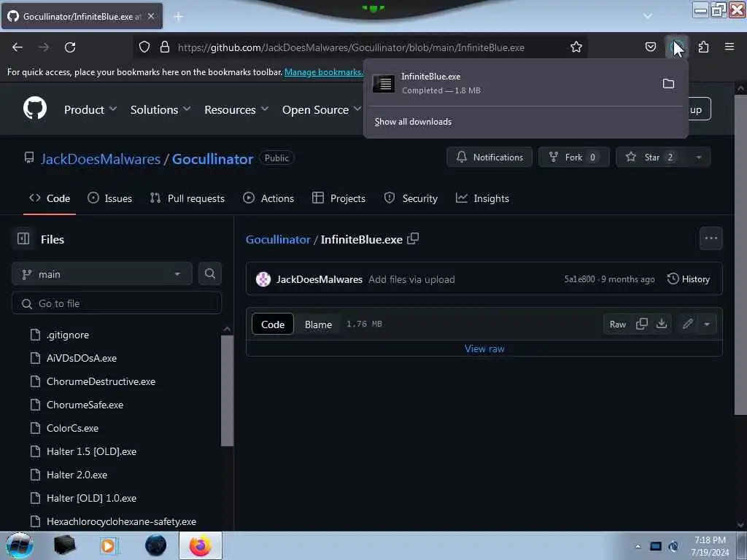Open Halter 2.0.exe in the file tree
The height and width of the screenshot is (560, 747).
77,475
